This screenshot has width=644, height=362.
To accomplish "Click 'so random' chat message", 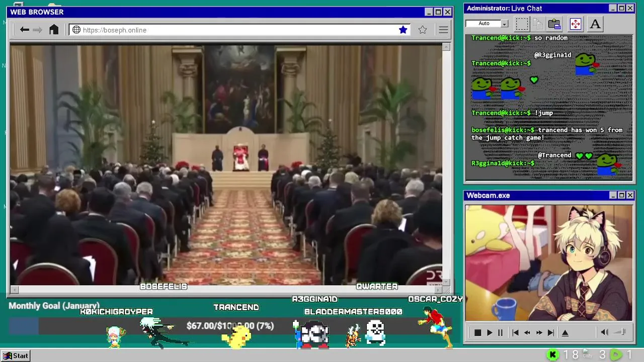I will point(551,38).
